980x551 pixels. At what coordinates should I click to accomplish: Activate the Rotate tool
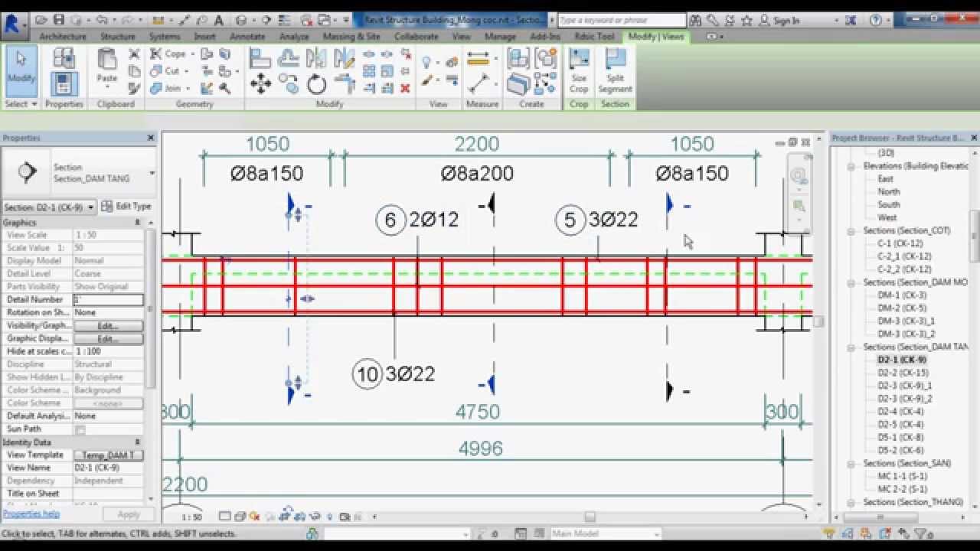click(x=317, y=84)
